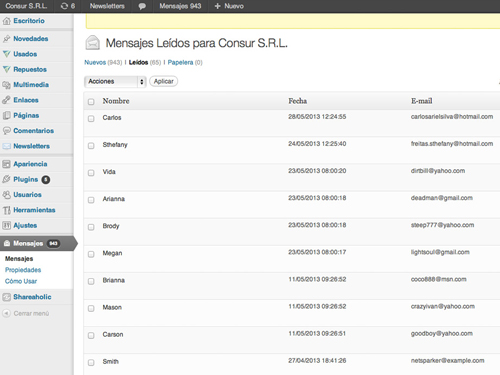
Task: Open the Acciones bulk actions dropdown
Action: click(x=115, y=81)
